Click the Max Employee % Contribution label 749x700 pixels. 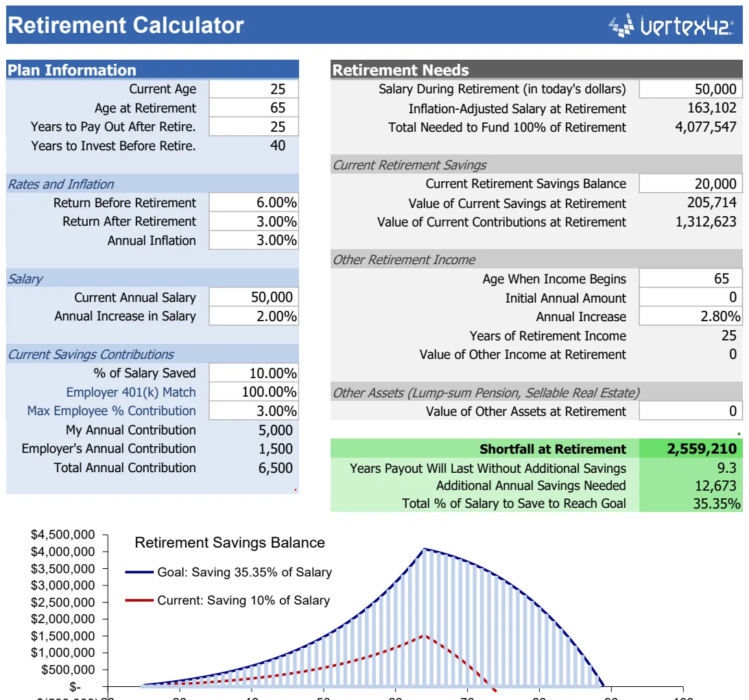click(111, 411)
